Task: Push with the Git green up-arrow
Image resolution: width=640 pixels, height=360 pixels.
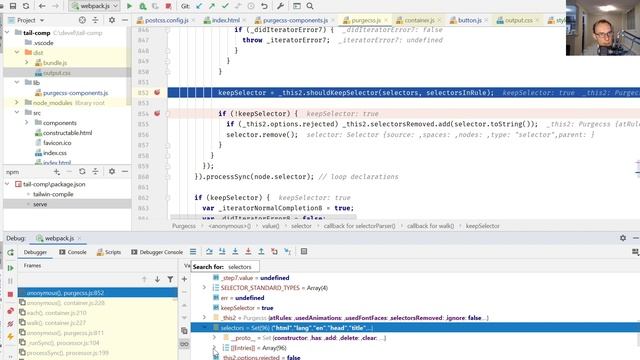Action: 212,6
